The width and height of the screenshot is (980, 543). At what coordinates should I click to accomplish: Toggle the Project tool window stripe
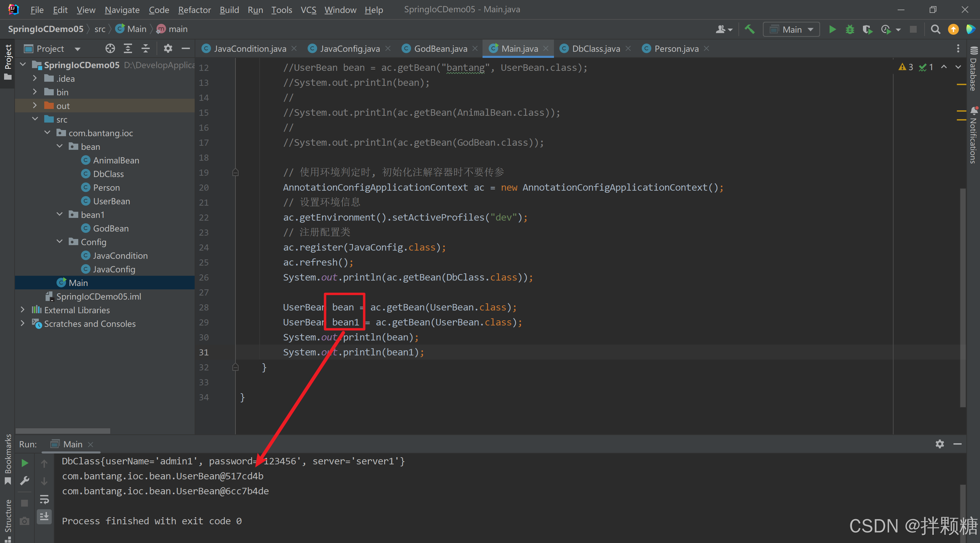coord(7,61)
